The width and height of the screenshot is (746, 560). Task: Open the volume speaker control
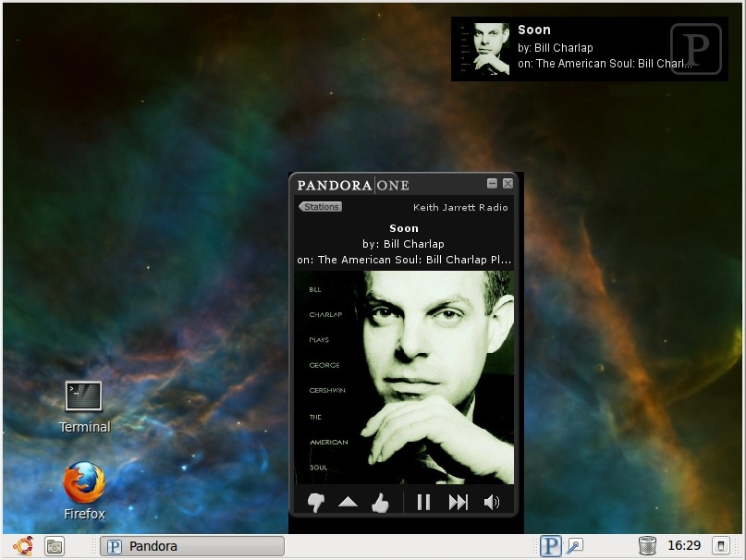(x=492, y=502)
